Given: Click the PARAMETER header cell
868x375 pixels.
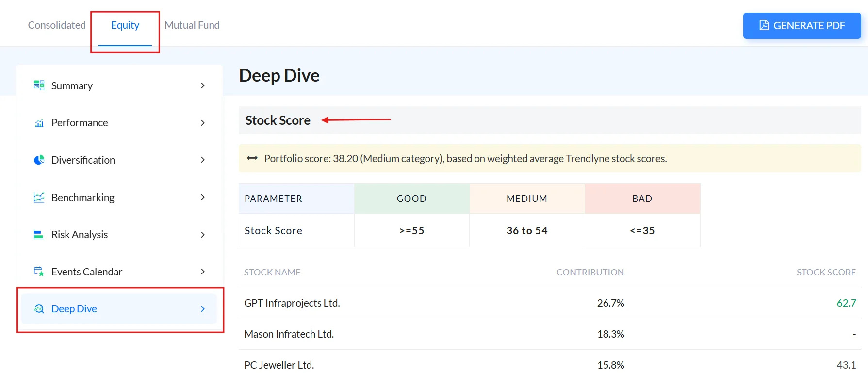Looking at the screenshot, I should tap(296, 198).
